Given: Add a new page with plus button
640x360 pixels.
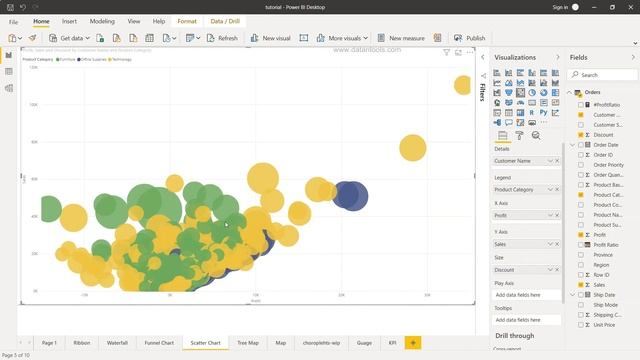Looking at the screenshot, I should point(413,343).
